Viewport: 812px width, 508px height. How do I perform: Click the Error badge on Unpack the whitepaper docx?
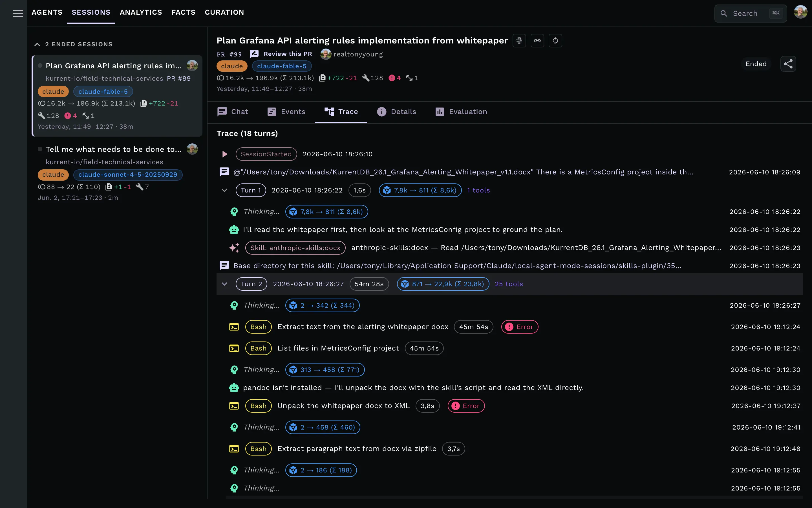pyautogui.click(x=466, y=406)
